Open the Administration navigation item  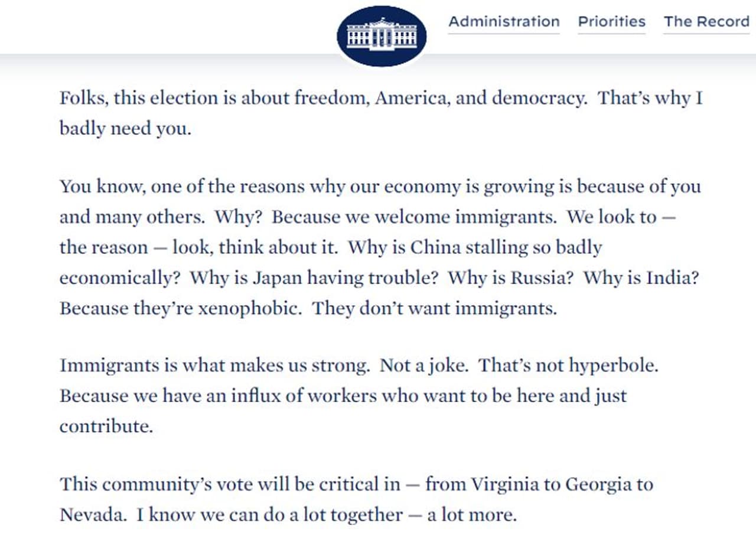504,22
